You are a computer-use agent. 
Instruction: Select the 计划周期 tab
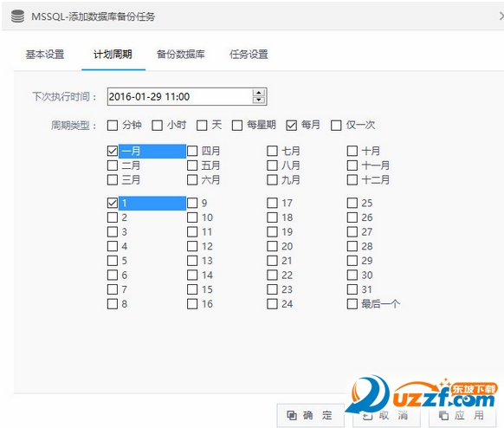pos(113,55)
